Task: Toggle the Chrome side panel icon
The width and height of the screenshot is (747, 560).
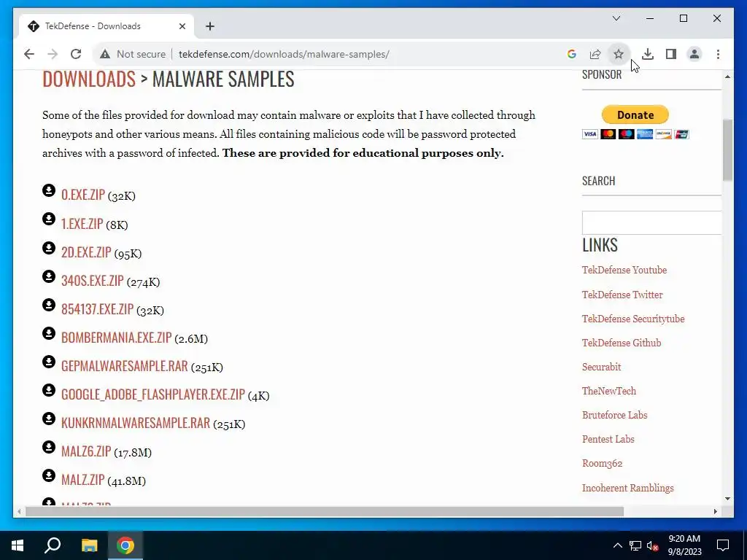Action: point(671,54)
